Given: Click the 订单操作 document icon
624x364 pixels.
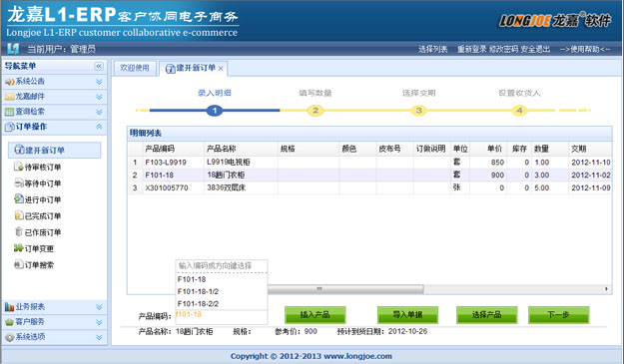Looking at the screenshot, I should click(x=9, y=127).
